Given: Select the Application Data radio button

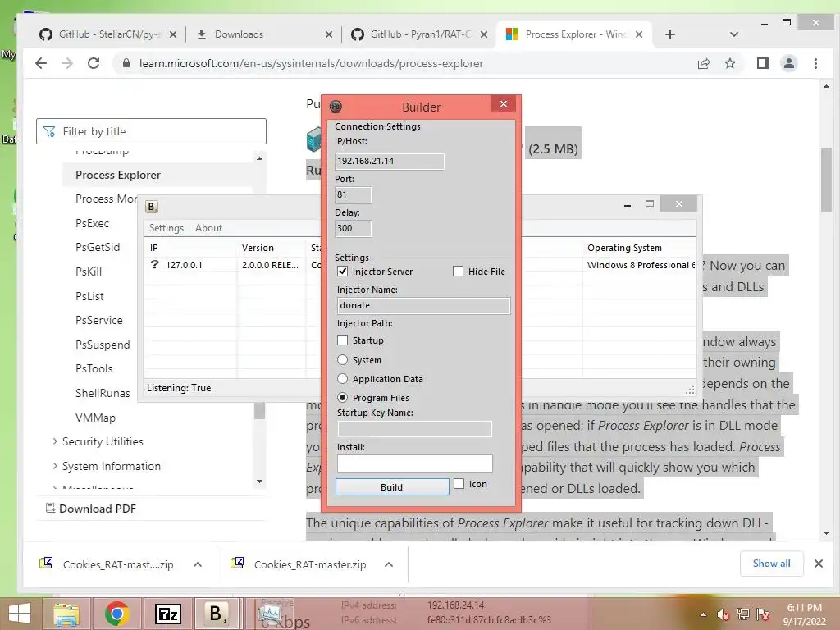Looking at the screenshot, I should [x=342, y=379].
